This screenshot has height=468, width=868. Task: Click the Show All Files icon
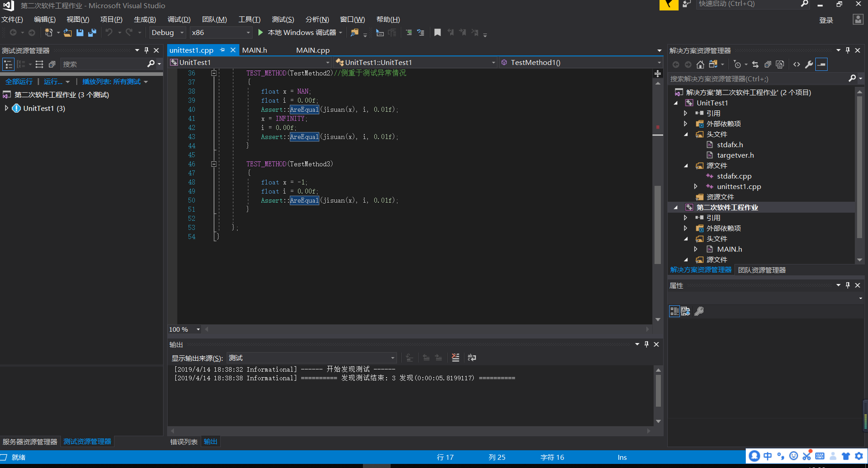pyautogui.click(x=780, y=65)
